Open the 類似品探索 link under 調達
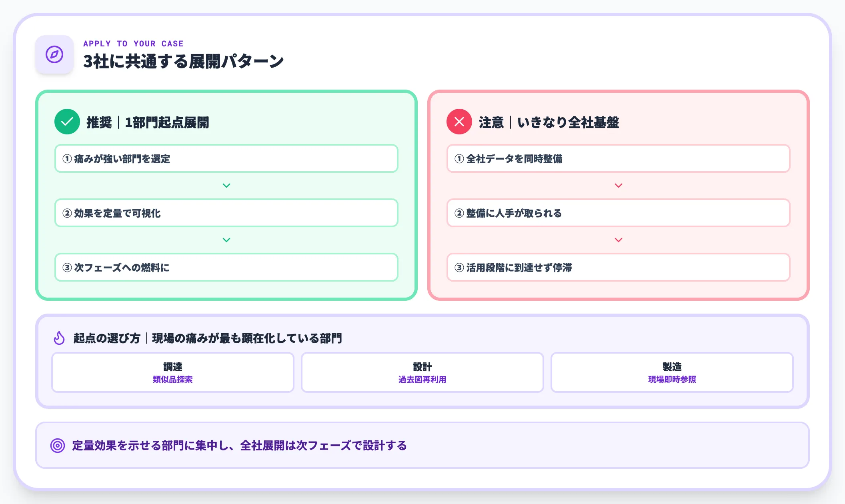This screenshot has height=504, width=845. coord(172,380)
